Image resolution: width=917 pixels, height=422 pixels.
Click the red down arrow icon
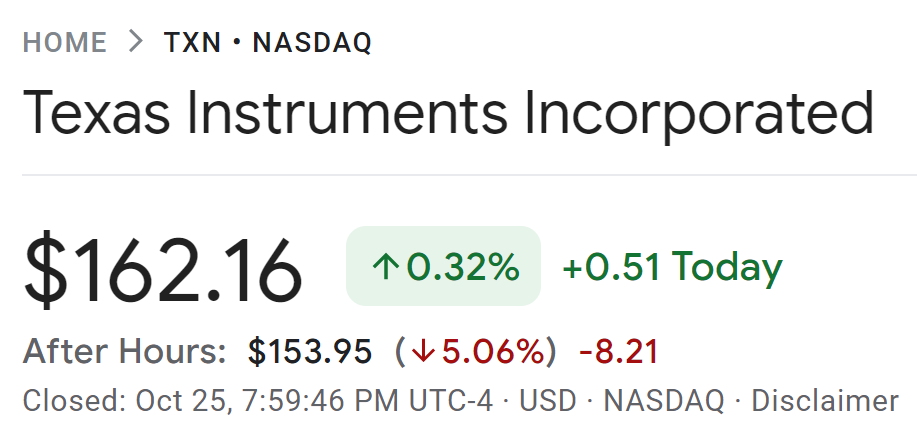[x=423, y=352]
